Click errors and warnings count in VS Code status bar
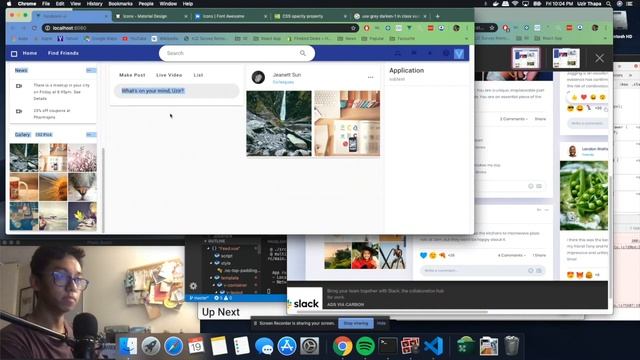The image size is (640, 360). pos(223,298)
